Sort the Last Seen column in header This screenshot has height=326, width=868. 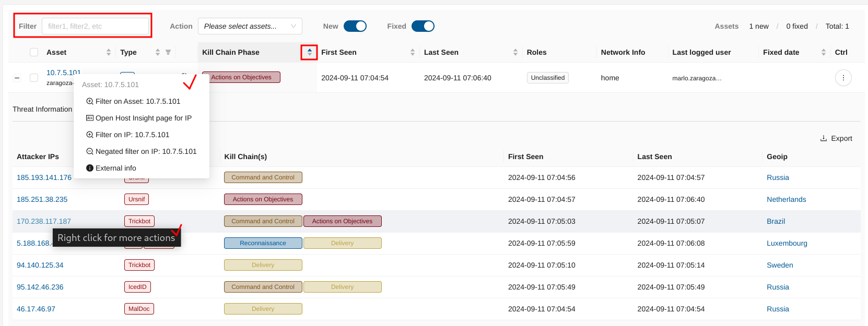point(515,52)
